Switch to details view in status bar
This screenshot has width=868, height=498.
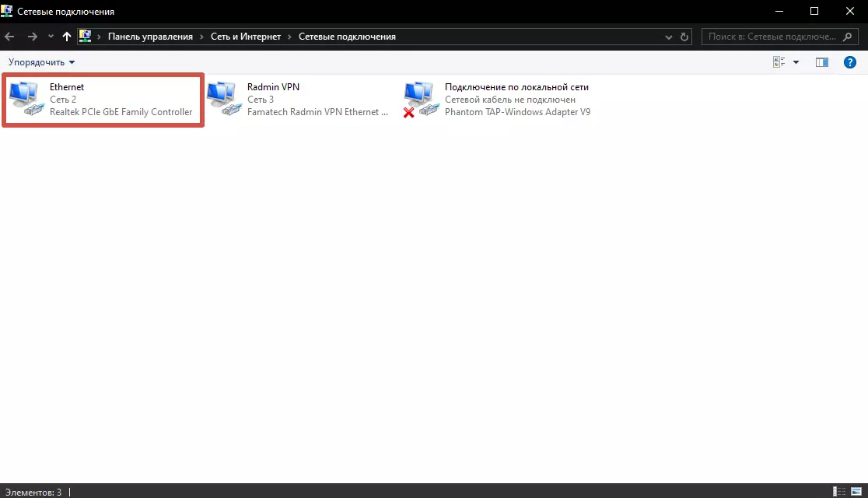tap(839, 491)
